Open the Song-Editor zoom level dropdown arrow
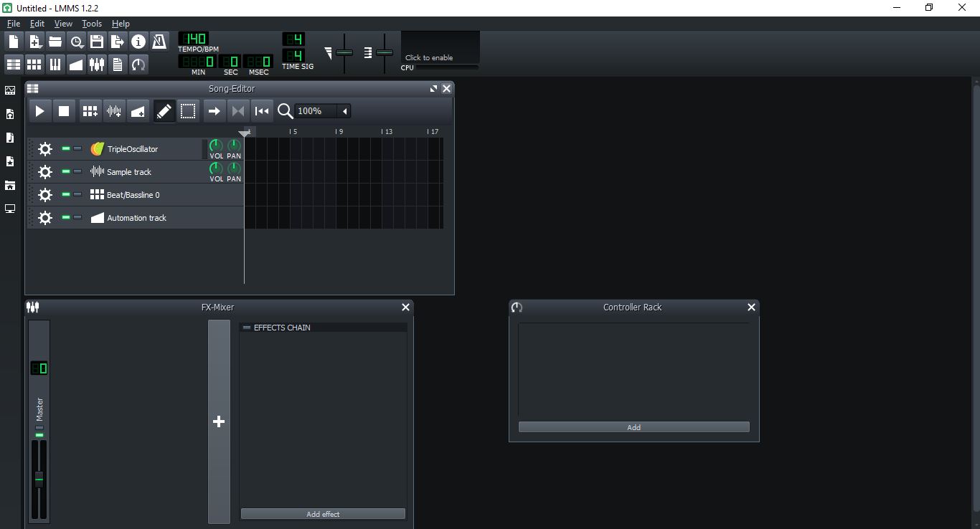 click(345, 111)
